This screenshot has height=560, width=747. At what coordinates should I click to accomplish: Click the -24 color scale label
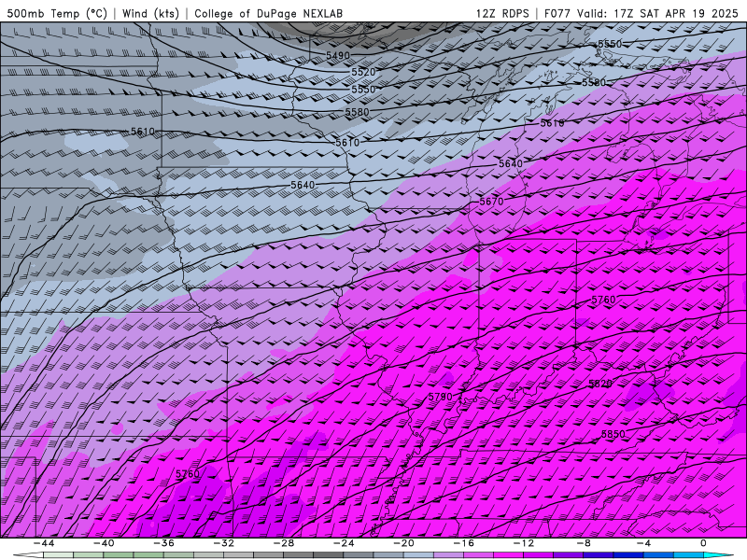tap(344, 543)
